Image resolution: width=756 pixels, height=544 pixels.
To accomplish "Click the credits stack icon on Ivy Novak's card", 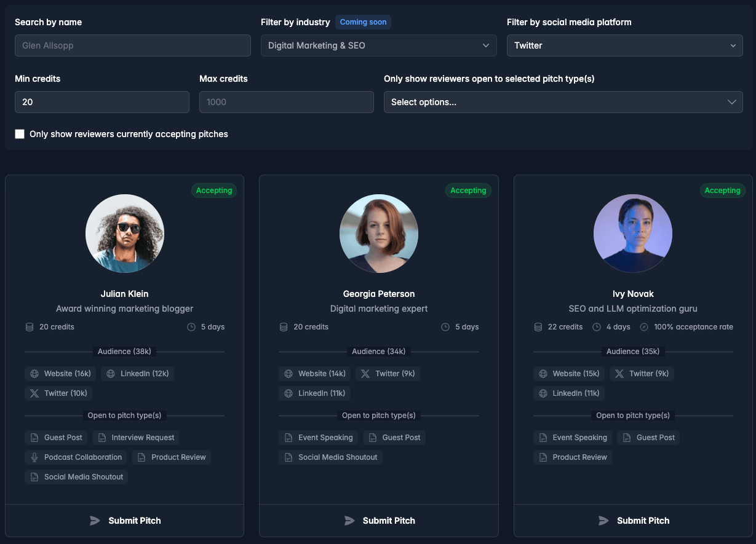I will (x=538, y=327).
